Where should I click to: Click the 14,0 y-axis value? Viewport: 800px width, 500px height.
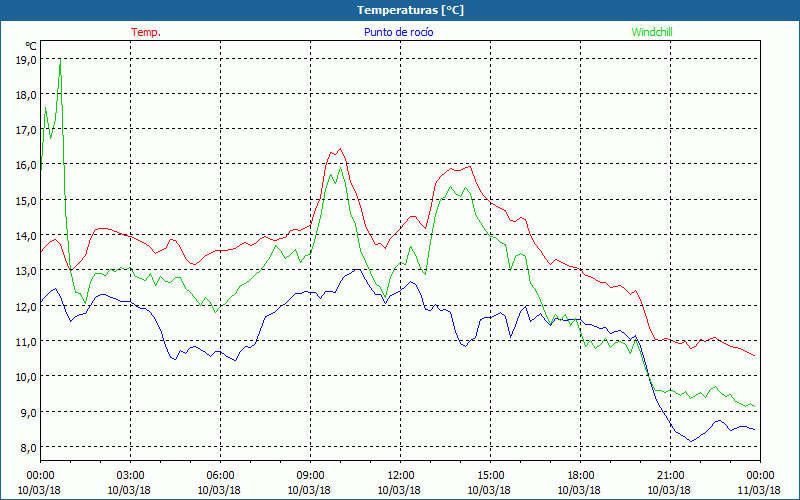coord(26,236)
